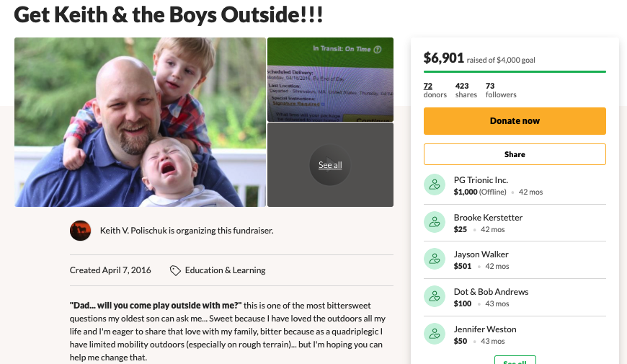Click the green fundraising progress bar
The image size is (627, 364).
pos(515,71)
